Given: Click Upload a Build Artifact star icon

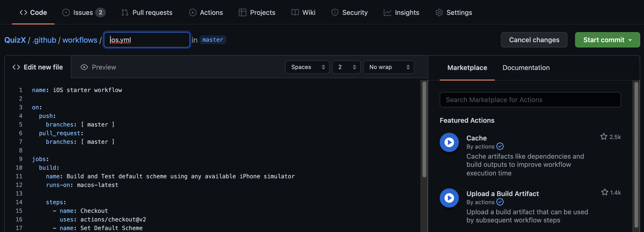Looking at the screenshot, I should click(605, 192).
